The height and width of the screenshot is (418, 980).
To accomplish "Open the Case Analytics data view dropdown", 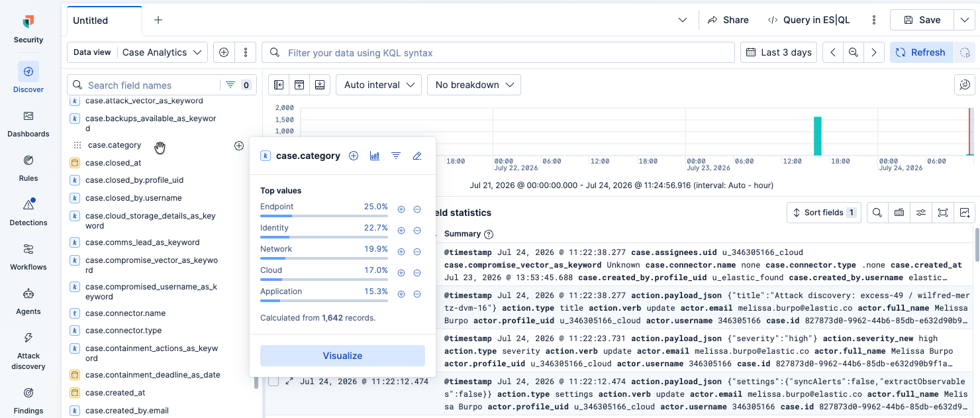I will 163,52.
